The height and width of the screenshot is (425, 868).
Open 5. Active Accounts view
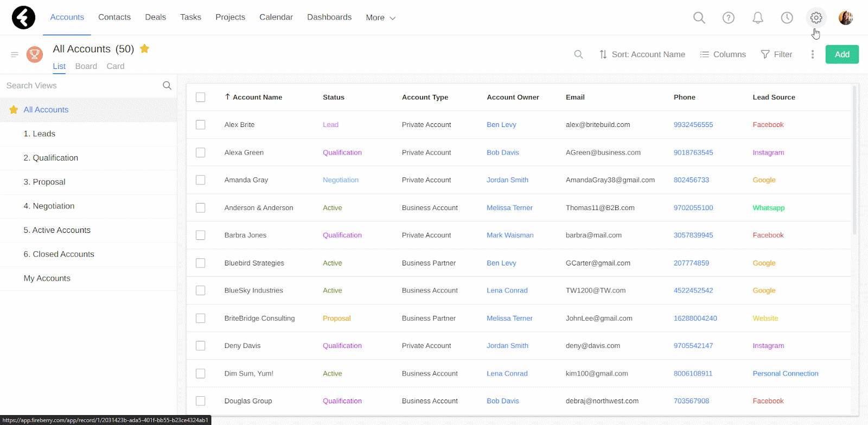coord(88,230)
